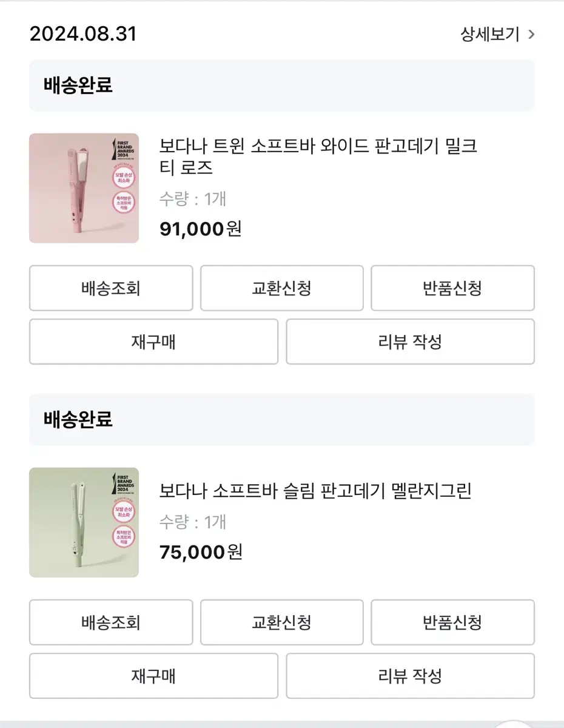Track delivery with 배송조회 for the 91,000원 item
Viewport: 564px width, 728px height.
[111, 288]
